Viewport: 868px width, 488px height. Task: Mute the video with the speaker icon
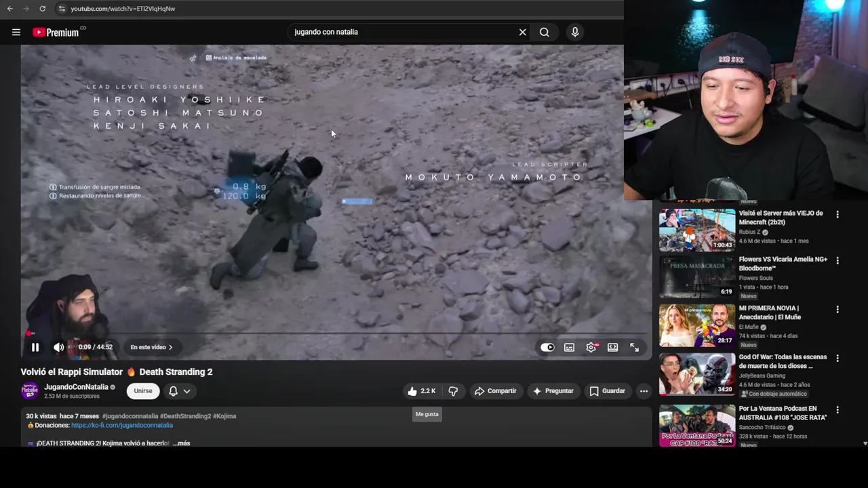(59, 347)
